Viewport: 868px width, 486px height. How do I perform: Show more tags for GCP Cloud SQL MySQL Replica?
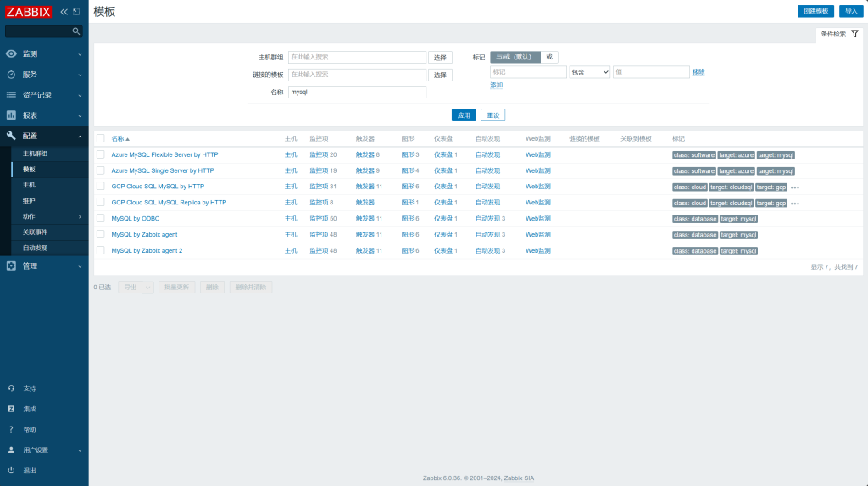795,204
